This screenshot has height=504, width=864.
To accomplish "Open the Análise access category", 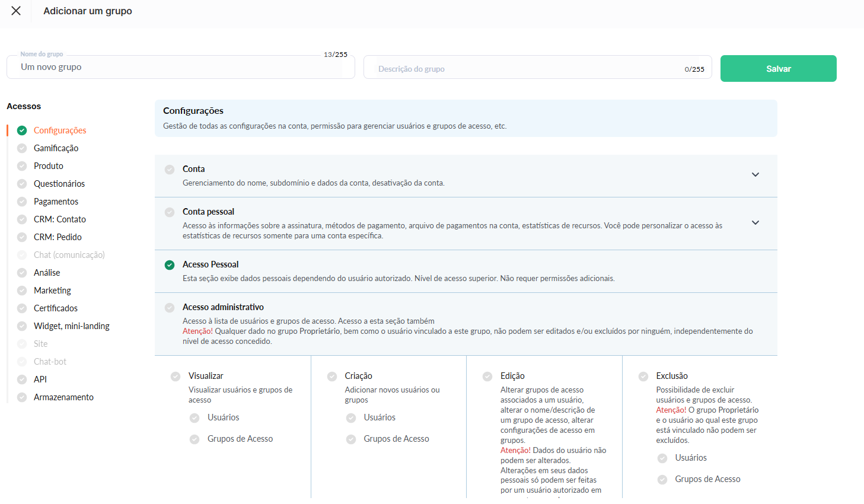I will pyautogui.click(x=47, y=273).
